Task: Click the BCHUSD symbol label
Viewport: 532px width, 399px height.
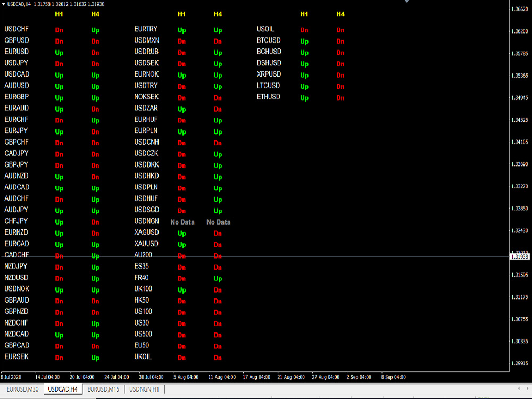Action: point(269,52)
